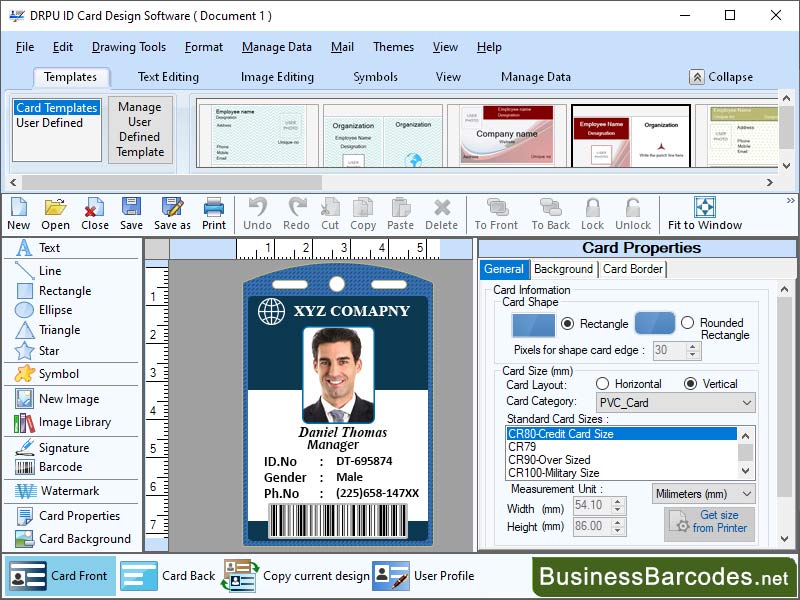Select Rounded Rectangle card shape
This screenshot has width=800, height=600.
688,322
